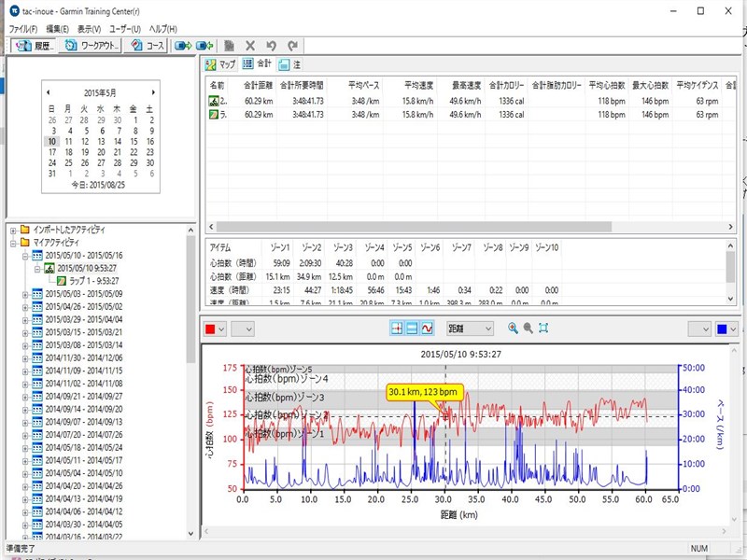Click the cycling activity icon in totals row
The image size is (747, 560).
[x=214, y=101]
